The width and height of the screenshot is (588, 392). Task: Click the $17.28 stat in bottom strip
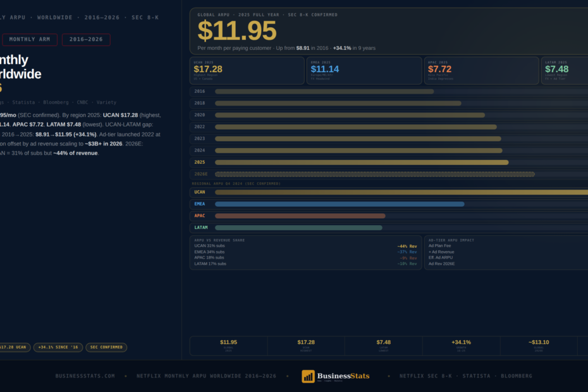tap(306, 345)
